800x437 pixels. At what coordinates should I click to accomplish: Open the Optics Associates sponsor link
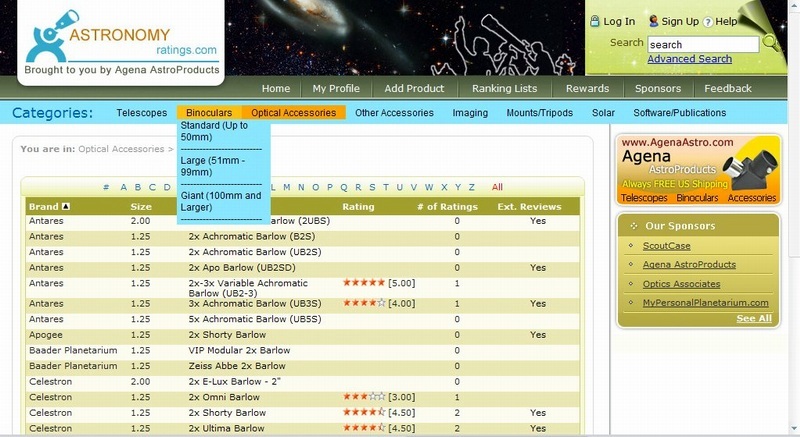tap(681, 284)
